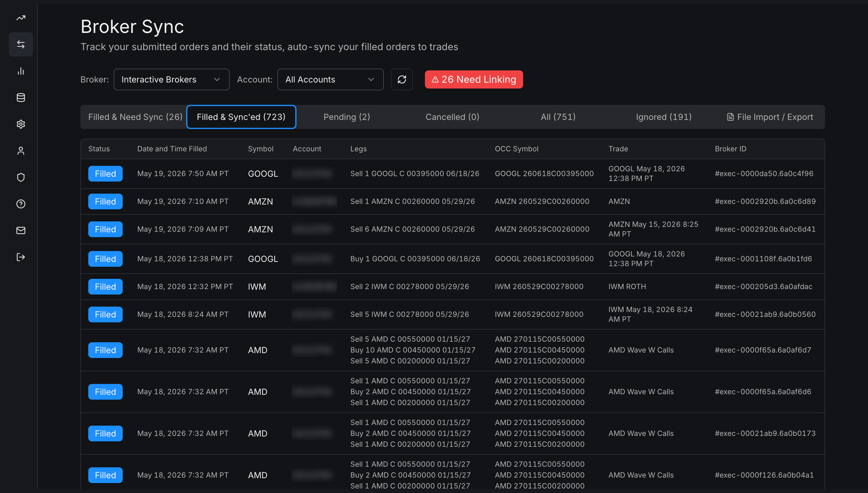This screenshot has height=493, width=868.
Task: Switch to Filled & Need Sync (26) tab
Action: 135,117
